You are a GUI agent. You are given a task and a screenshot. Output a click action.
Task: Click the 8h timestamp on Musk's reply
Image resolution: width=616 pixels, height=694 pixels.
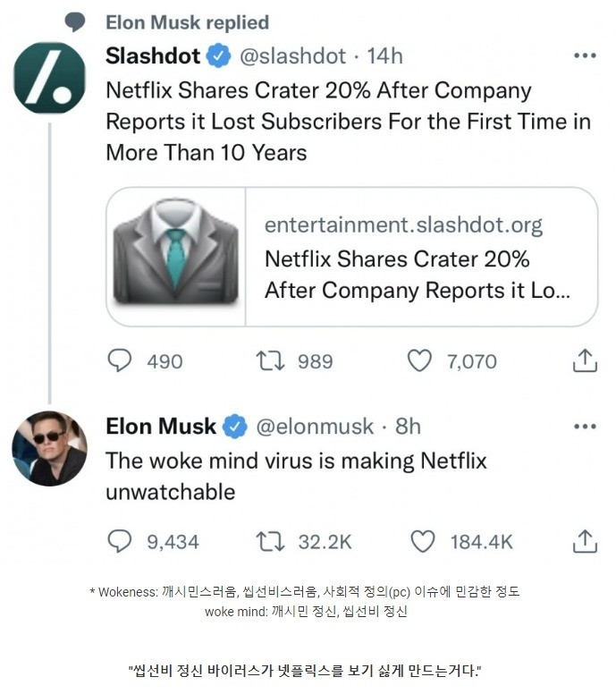coord(408,427)
